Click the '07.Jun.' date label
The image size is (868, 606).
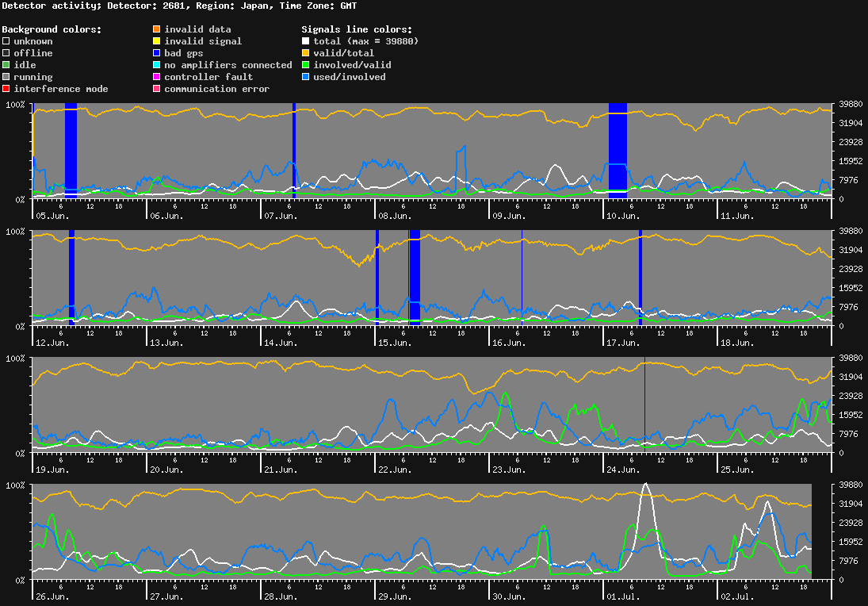point(281,216)
